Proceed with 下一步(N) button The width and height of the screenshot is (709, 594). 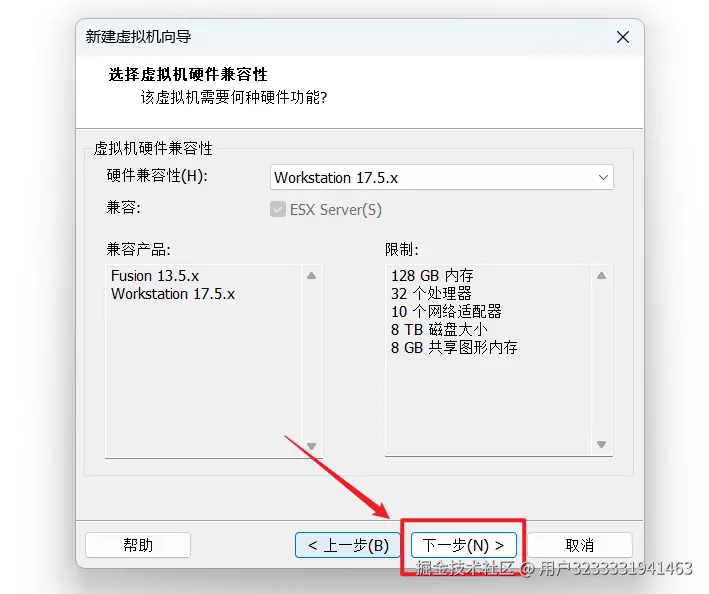pyautogui.click(x=464, y=545)
